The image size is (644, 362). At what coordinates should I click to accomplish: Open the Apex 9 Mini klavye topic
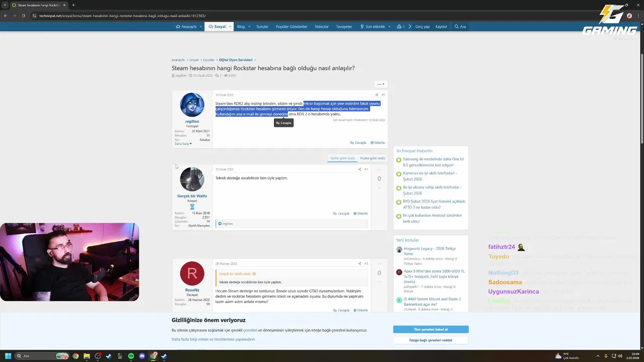point(434,276)
